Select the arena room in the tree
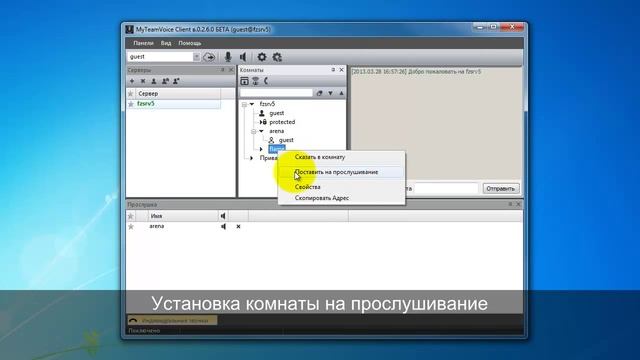Viewport: 640px width, 360px height. coord(276,131)
